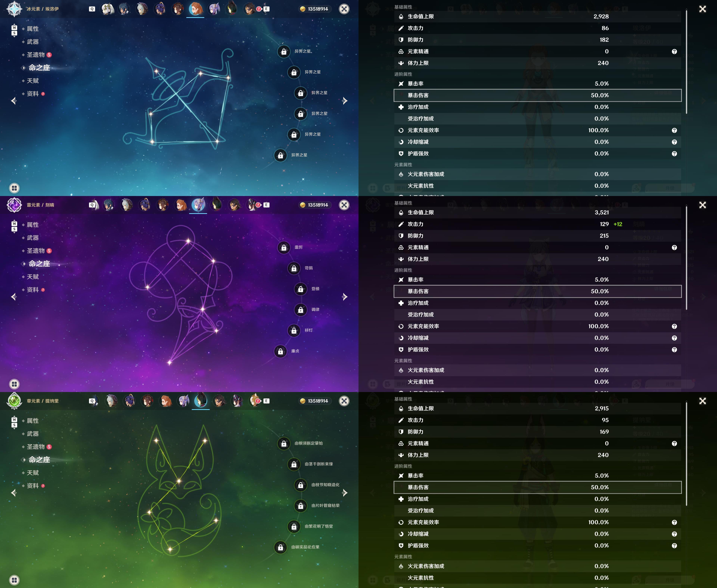Click the help icon for 元素精通 in 刻晴 stats
The height and width of the screenshot is (588, 717).
pyautogui.click(x=674, y=248)
